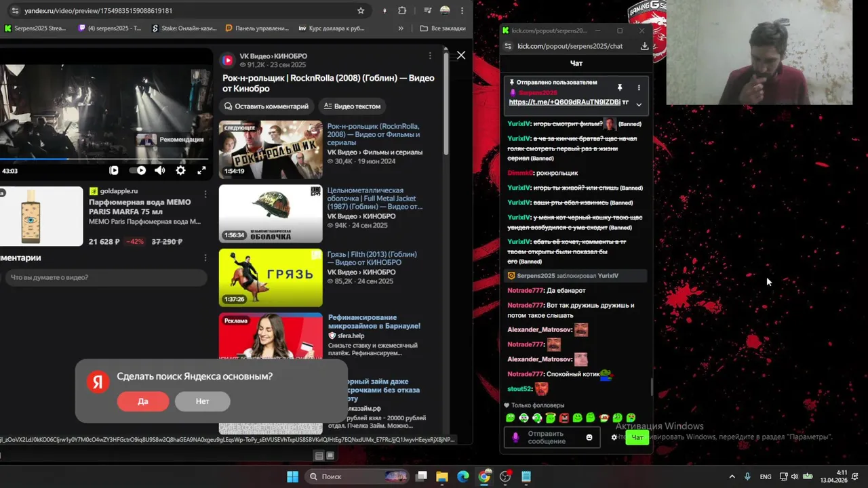Click the mini-player icon in video controls

[x=114, y=171]
